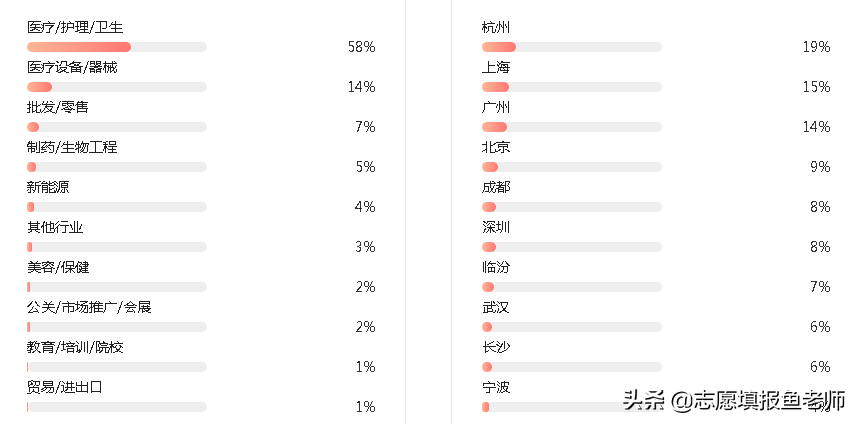This screenshot has width=858, height=424.
Task: Click the 武汉 progress bar
Action: click(x=572, y=327)
